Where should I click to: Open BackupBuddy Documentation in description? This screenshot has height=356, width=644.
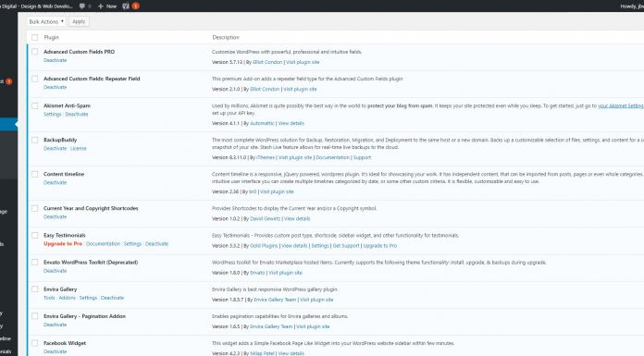coord(333,158)
